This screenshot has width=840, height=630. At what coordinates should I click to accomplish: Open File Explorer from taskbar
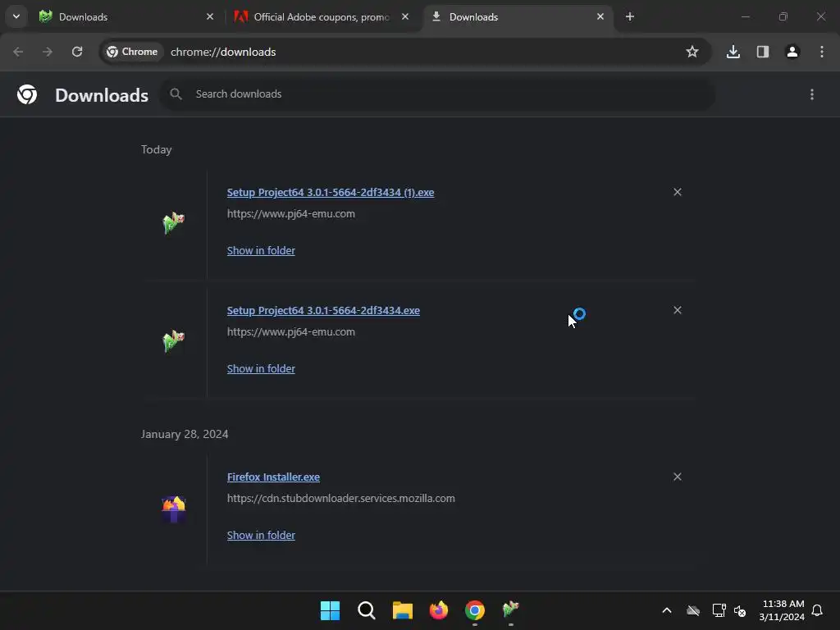pyautogui.click(x=402, y=610)
